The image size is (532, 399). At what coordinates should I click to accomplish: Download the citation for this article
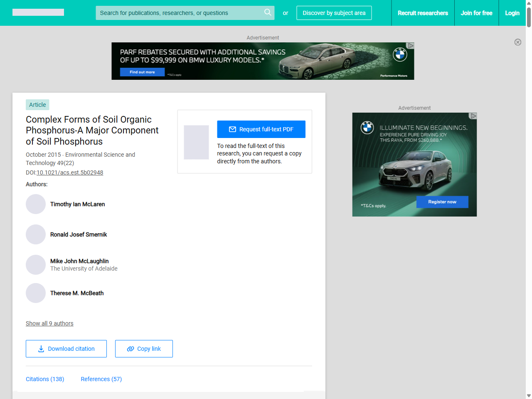click(66, 349)
